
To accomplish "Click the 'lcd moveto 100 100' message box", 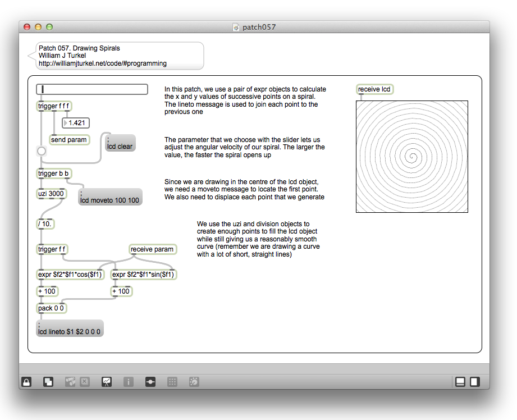I will (x=110, y=197).
